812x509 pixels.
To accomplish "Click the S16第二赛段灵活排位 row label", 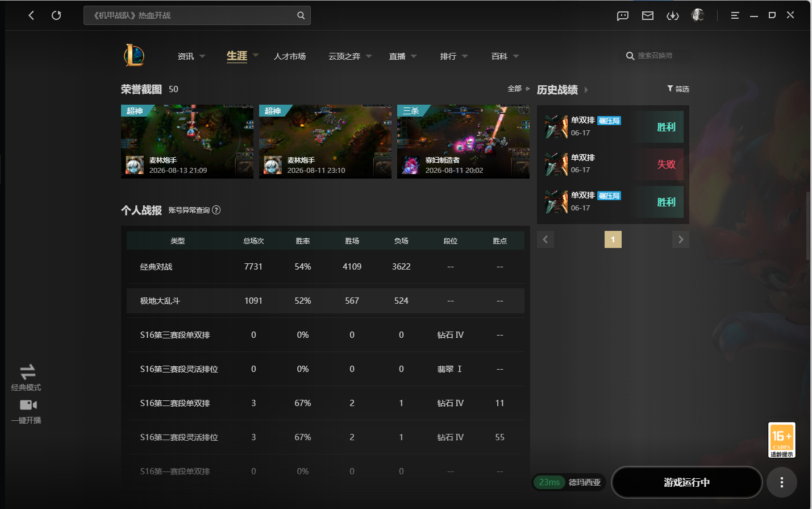I will (179, 437).
